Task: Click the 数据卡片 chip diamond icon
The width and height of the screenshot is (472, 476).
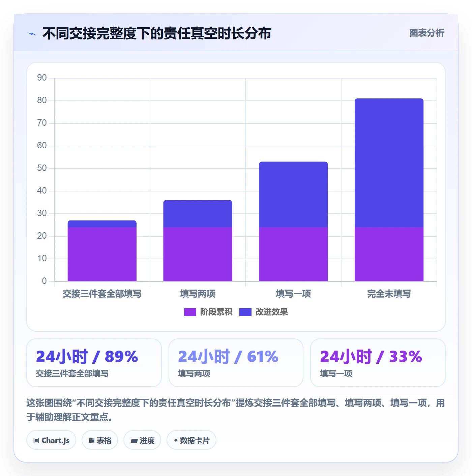Action: [x=176, y=440]
